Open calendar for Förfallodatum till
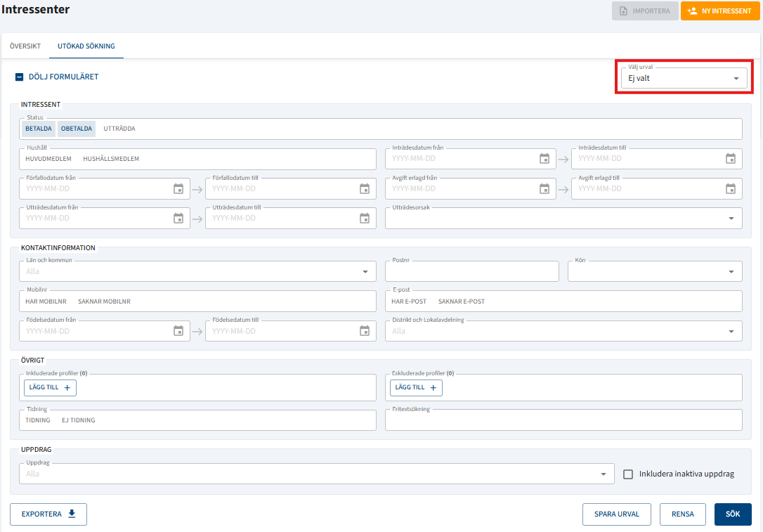The height and width of the screenshot is (532, 763). (x=365, y=189)
